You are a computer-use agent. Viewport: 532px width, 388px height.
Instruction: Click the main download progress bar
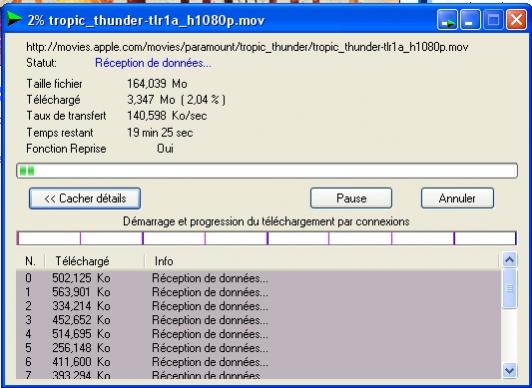[267, 171]
